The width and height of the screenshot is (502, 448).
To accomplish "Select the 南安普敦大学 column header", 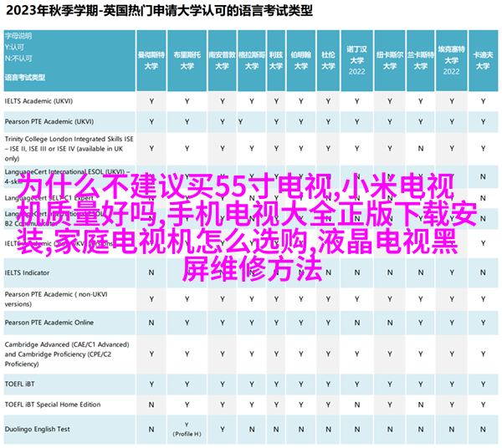I will click(x=223, y=60).
